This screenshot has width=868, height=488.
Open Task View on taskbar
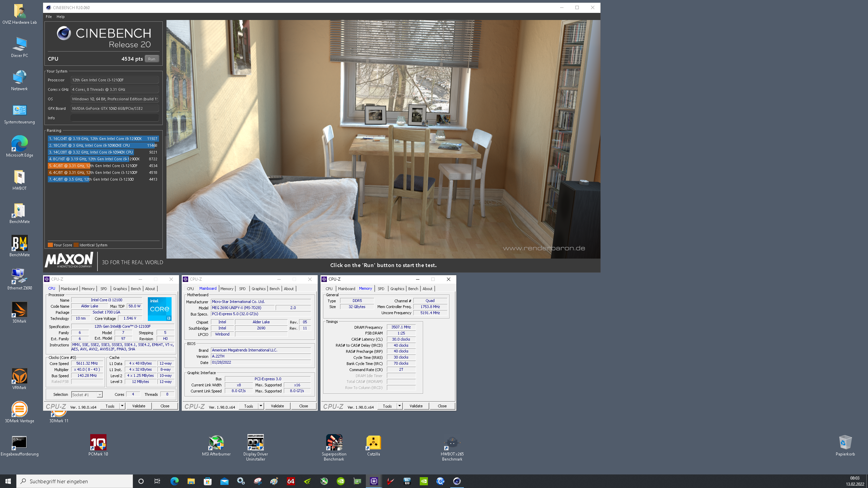[x=157, y=481]
